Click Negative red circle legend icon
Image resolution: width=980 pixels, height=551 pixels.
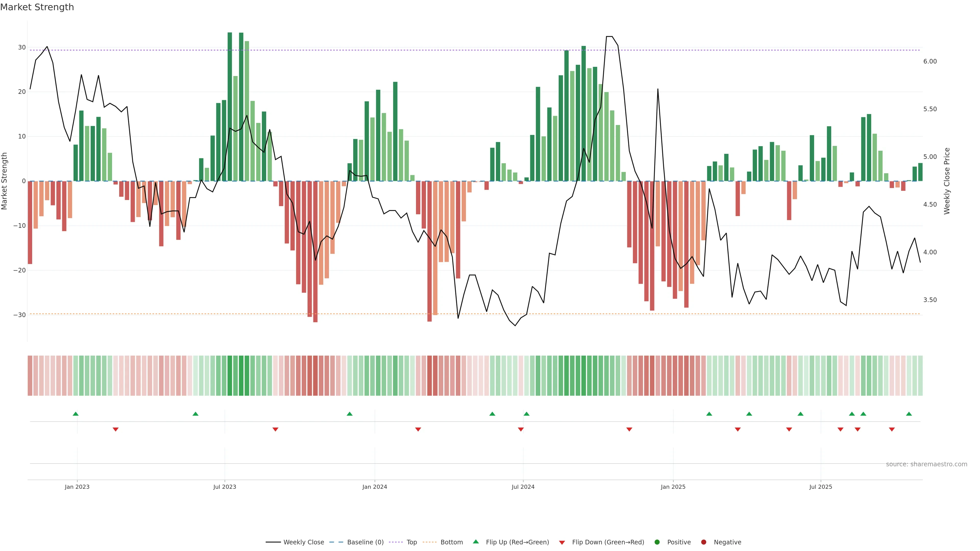pyautogui.click(x=703, y=542)
